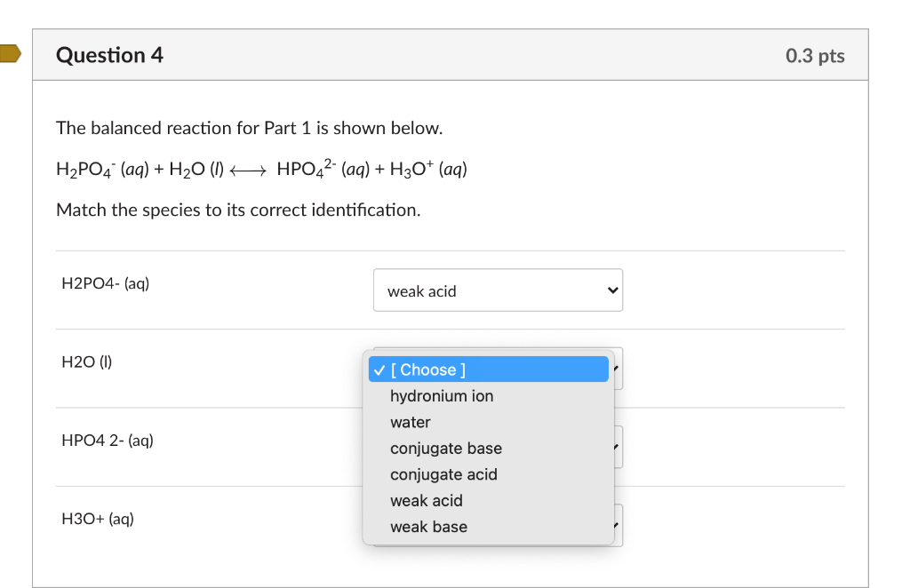Pick weak acid in open list
Image resolution: width=910 pixels, height=588 pixels.
pos(488,500)
